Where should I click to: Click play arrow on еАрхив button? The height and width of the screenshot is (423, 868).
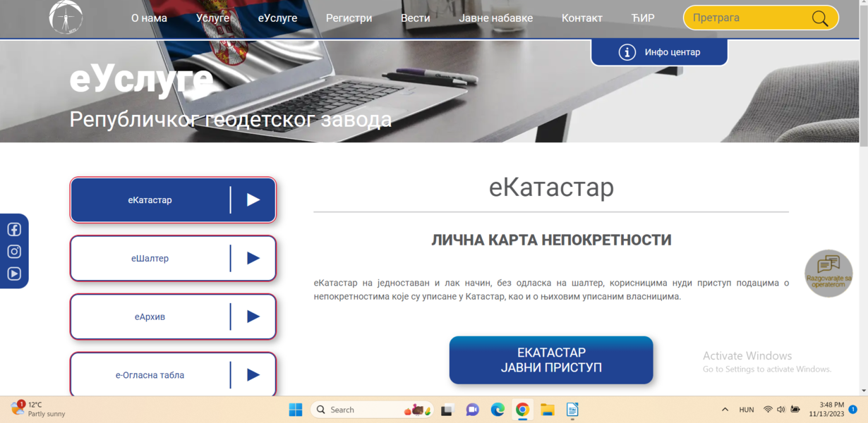click(253, 317)
